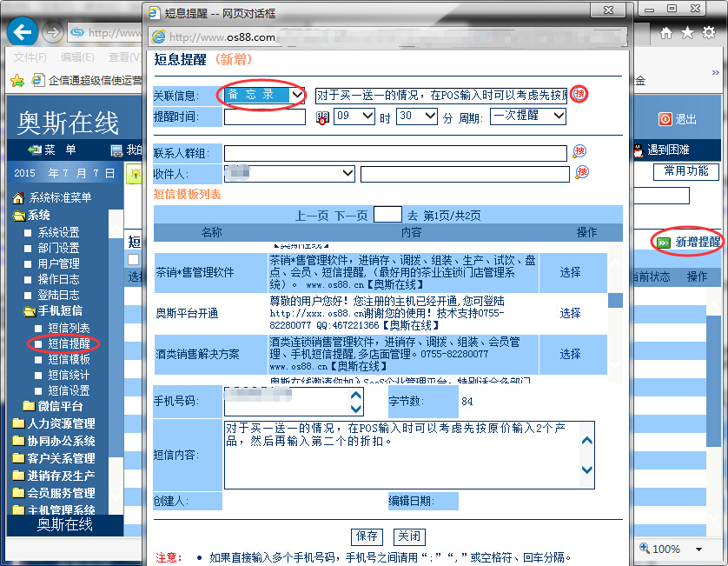Expand the 客户关系管理 folder
728x566 pixels.
[x=19, y=458]
